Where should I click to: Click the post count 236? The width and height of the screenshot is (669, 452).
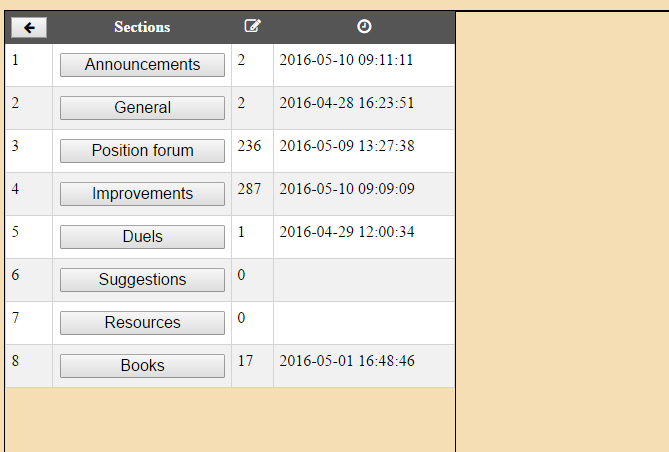point(249,146)
